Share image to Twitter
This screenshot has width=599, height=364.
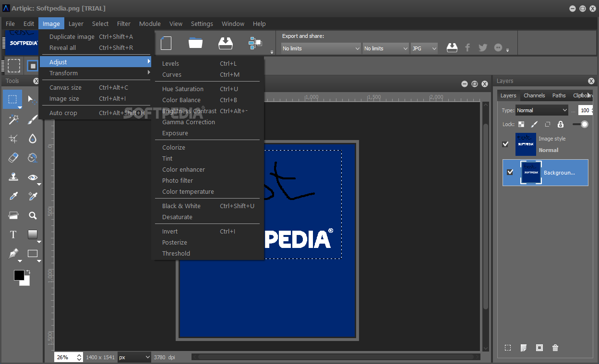483,47
